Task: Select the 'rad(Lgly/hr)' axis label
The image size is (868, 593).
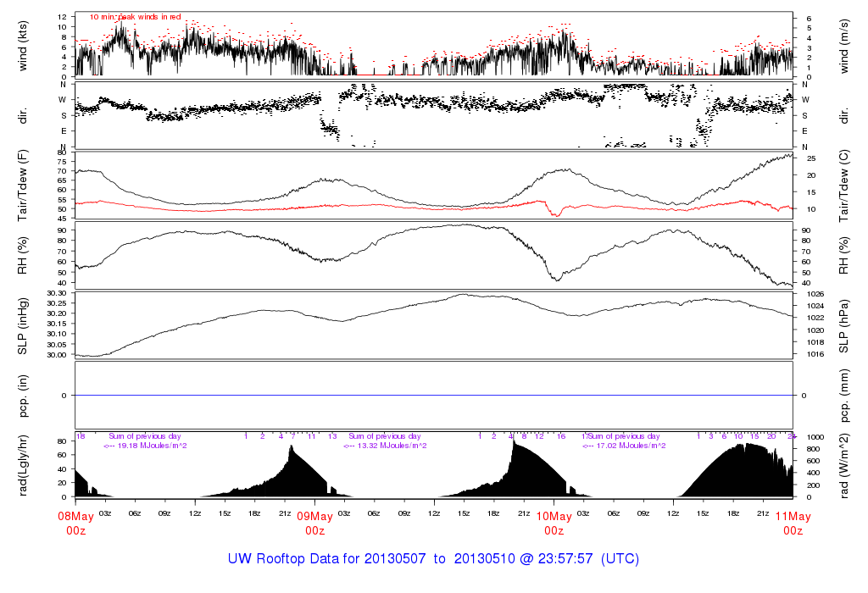Action: pos(23,466)
